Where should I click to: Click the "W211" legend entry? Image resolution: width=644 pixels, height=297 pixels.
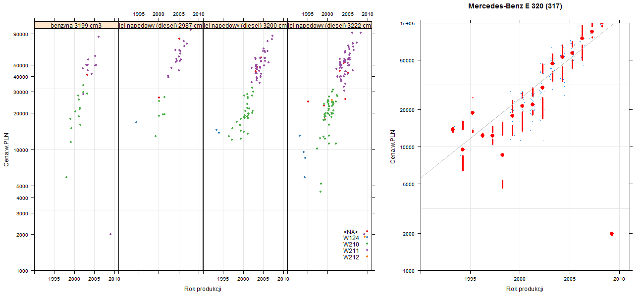click(351, 251)
